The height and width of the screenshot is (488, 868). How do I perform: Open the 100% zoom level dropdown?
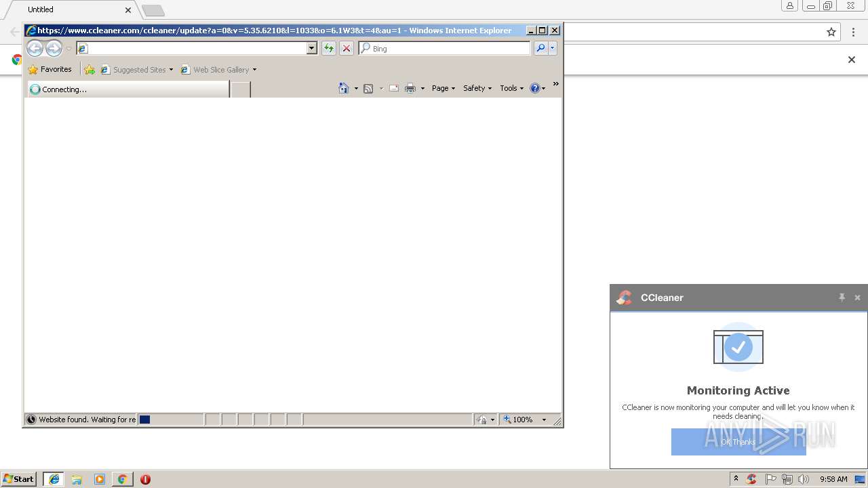point(544,420)
